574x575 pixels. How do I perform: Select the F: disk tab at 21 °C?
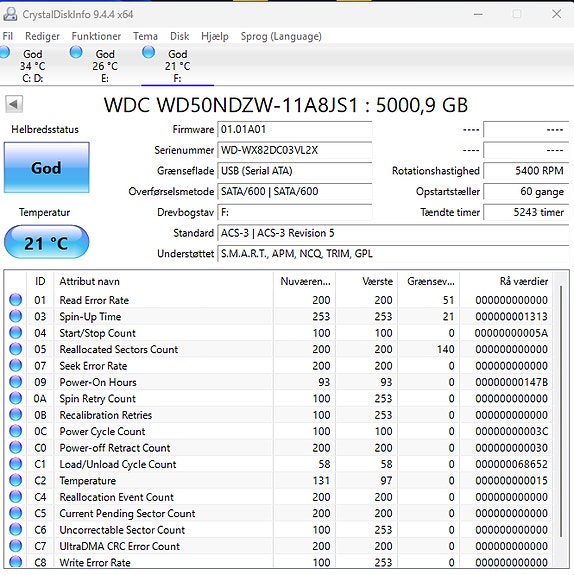[x=178, y=65]
